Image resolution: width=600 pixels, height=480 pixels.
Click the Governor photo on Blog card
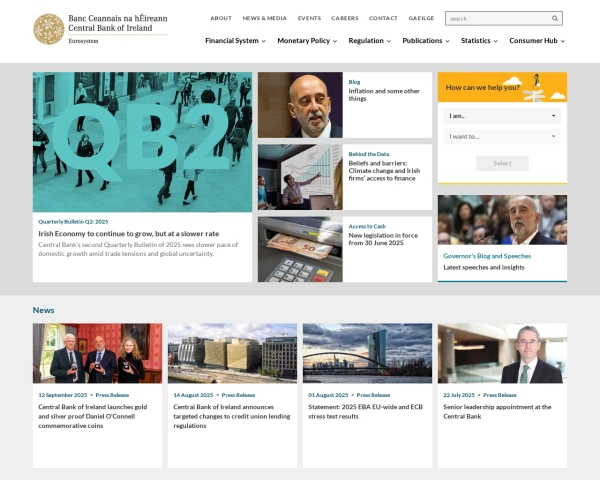(300, 105)
